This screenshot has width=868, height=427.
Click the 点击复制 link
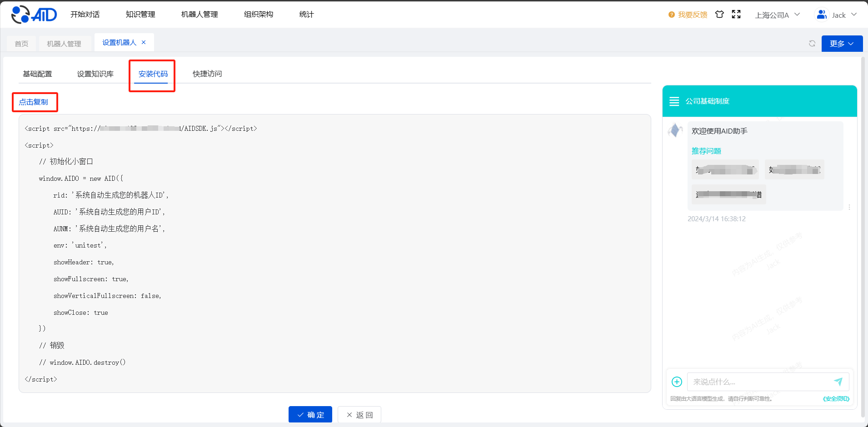(33, 102)
